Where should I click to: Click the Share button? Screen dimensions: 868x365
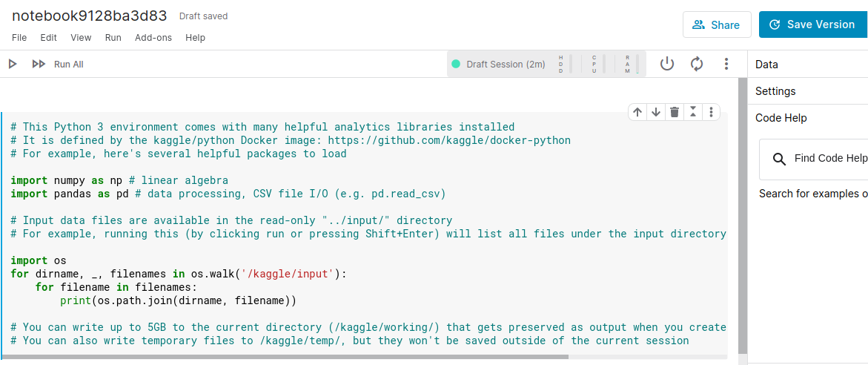(716, 24)
